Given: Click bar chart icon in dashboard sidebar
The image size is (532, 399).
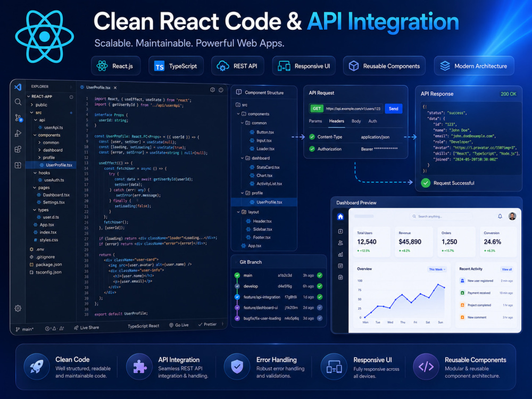Looking at the screenshot, I should point(340,254).
